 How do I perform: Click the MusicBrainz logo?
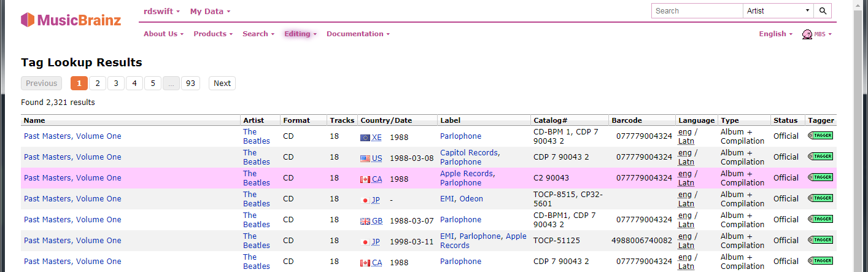point(71,20)
